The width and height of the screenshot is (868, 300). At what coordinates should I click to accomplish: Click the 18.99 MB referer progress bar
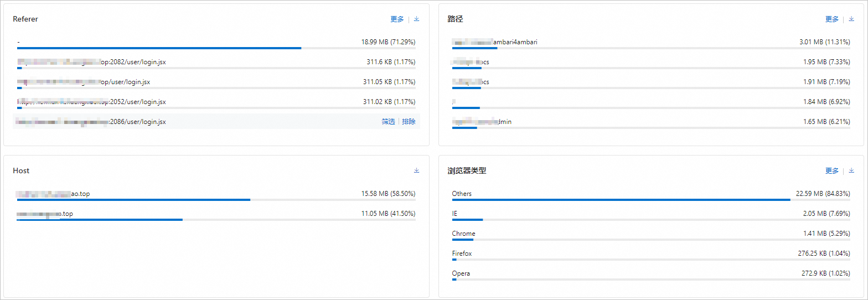coord(159,48)
